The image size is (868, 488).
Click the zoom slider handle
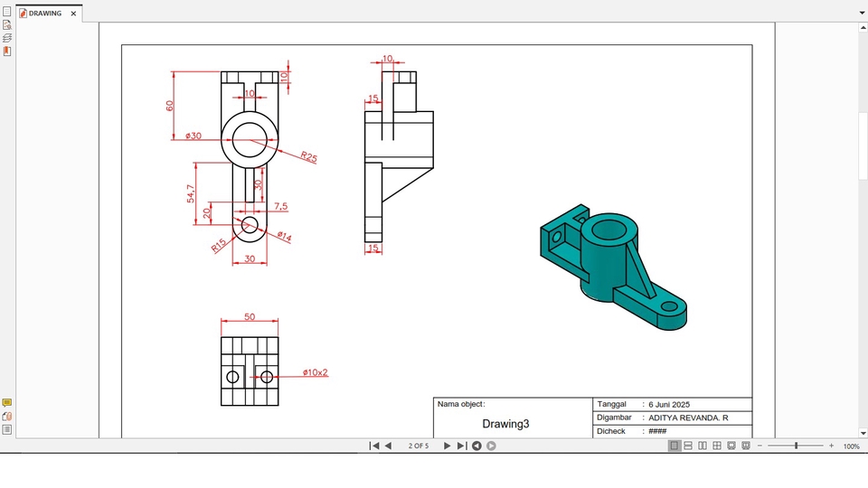point(797,446)
